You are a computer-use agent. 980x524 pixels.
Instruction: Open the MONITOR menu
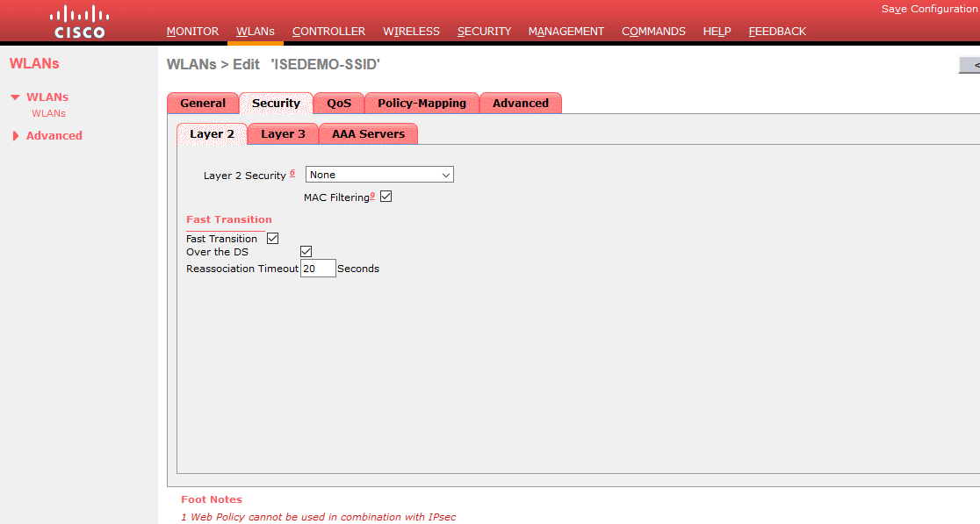(x=192, y=32)
